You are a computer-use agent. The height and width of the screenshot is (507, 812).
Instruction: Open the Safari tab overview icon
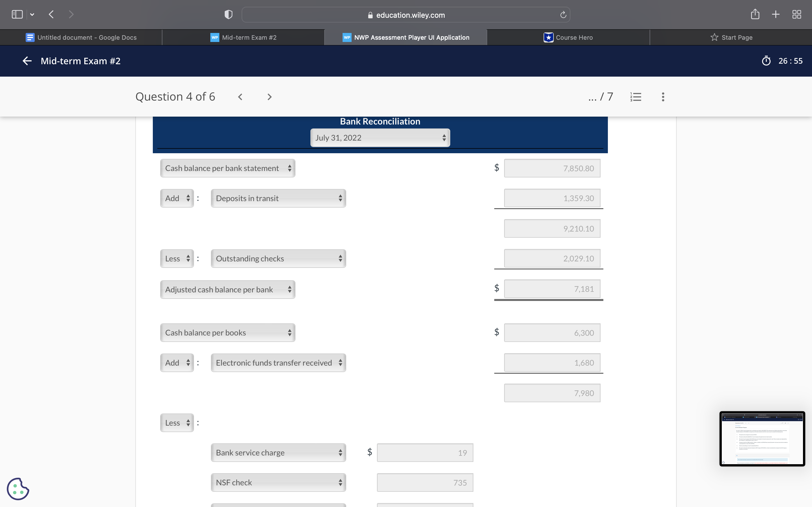(796, 14)
